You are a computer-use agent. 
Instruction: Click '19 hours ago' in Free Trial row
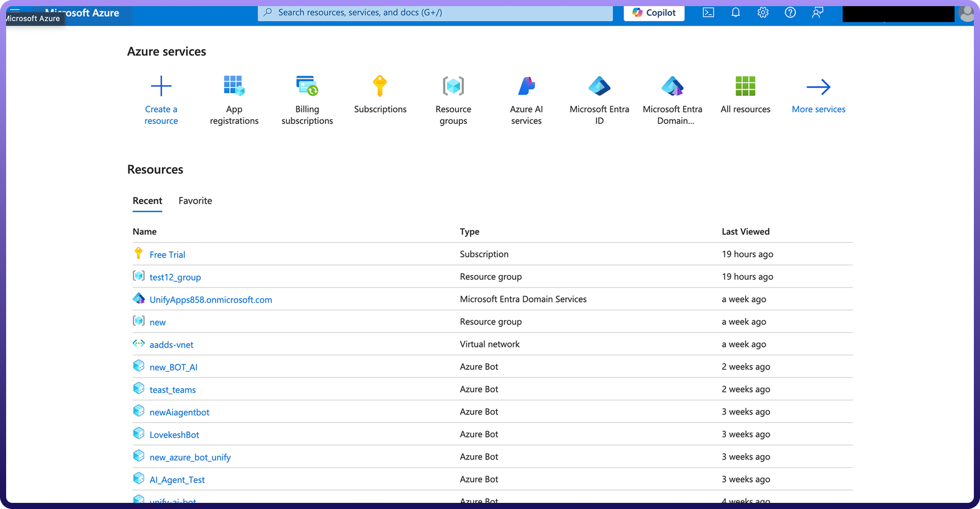(748, 254)
